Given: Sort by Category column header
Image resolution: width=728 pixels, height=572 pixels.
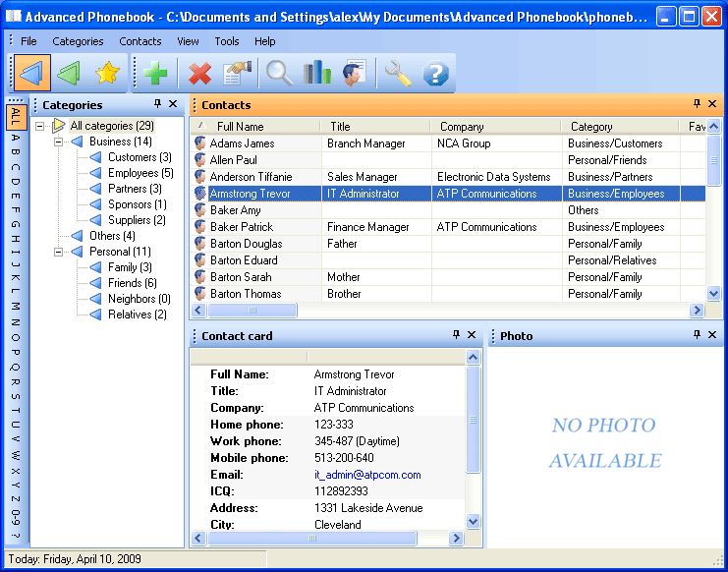Looking at the screenshot, I should [x=620, y=126].
